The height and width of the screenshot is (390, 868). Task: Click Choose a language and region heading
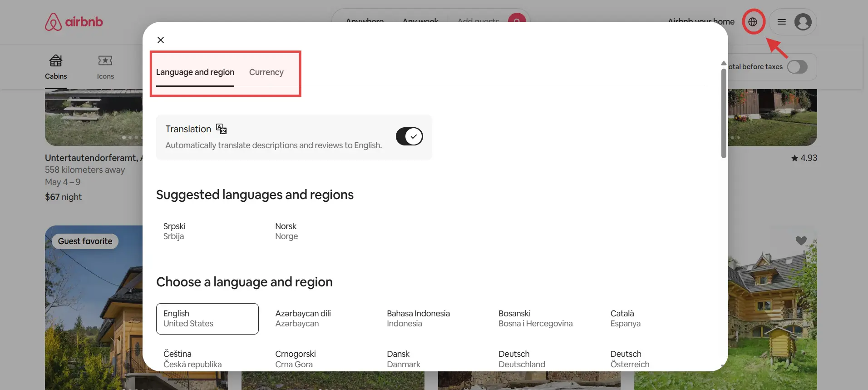[x=244, y=282]
